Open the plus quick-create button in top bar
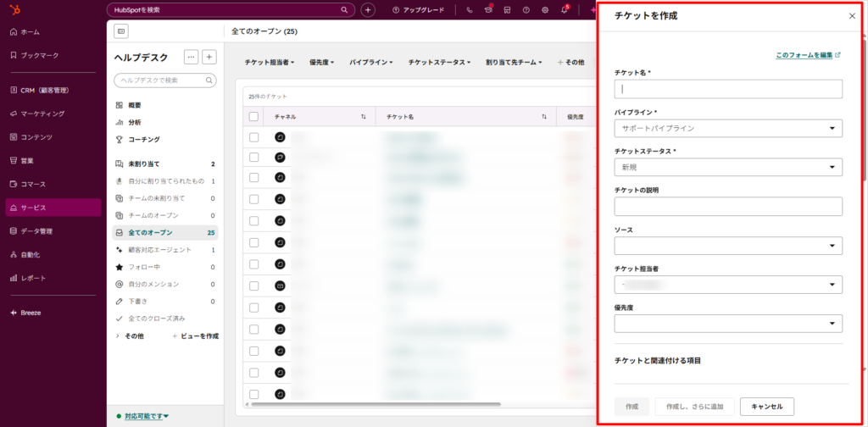The height and width of the screenshot is (427, 868). pyautogui.click(x=368, y=10)
